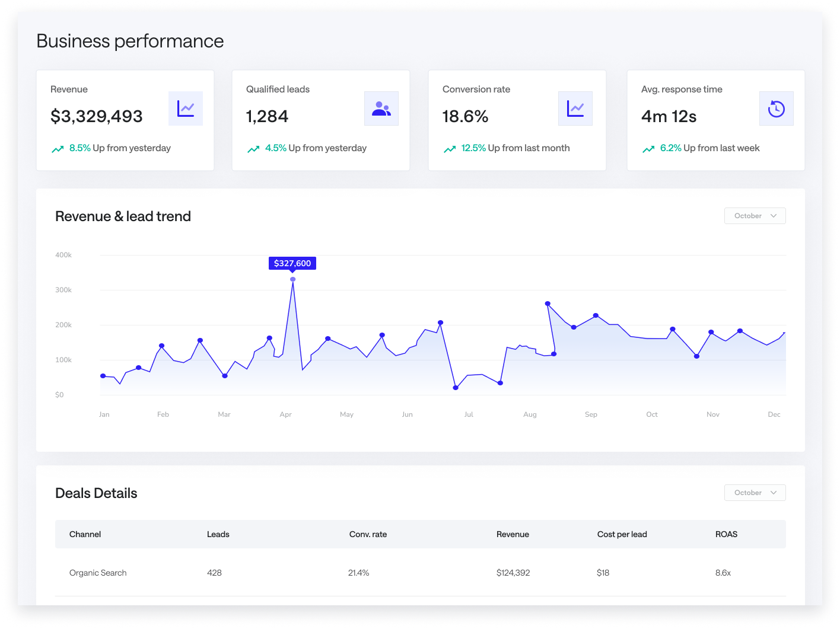
Task: Click the green trend arrow beside 8.5%
Action: click(x=58, y=149)
